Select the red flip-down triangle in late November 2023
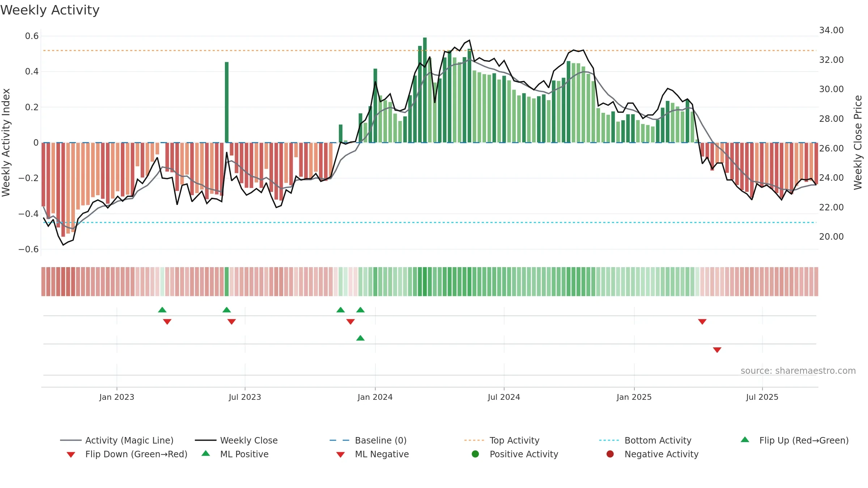 (x=350, y=322)
